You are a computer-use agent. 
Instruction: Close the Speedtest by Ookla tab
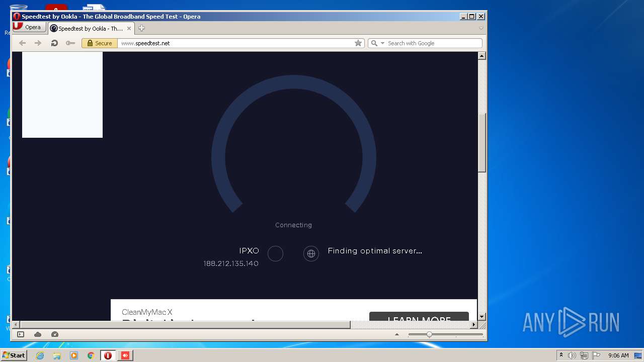(129, 29)
